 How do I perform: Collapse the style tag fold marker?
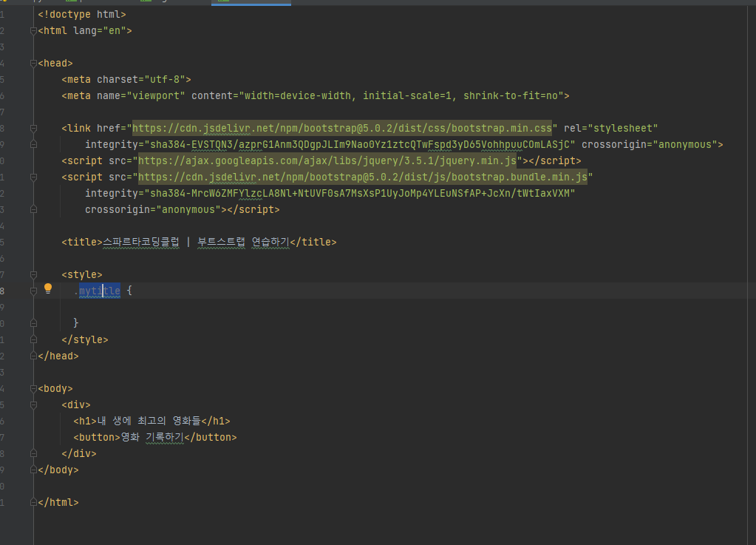(x=33, y=274)
